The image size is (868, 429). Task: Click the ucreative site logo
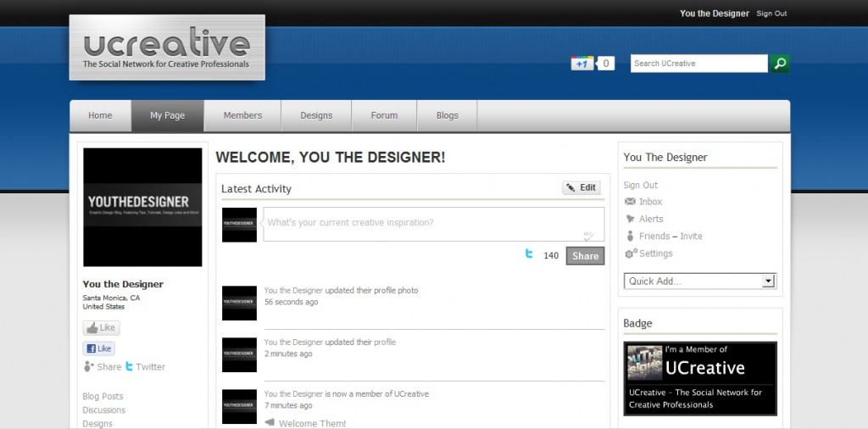[x=167, y=47]
